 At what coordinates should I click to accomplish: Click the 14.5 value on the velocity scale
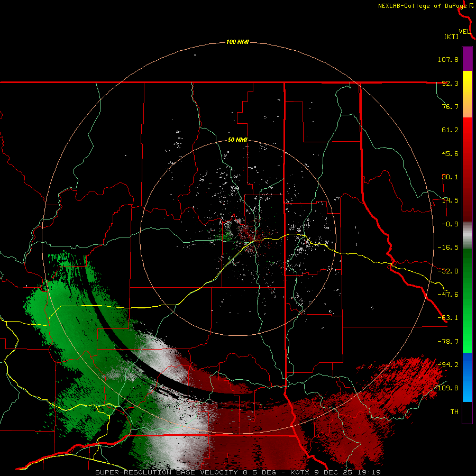tap(450, 200)
